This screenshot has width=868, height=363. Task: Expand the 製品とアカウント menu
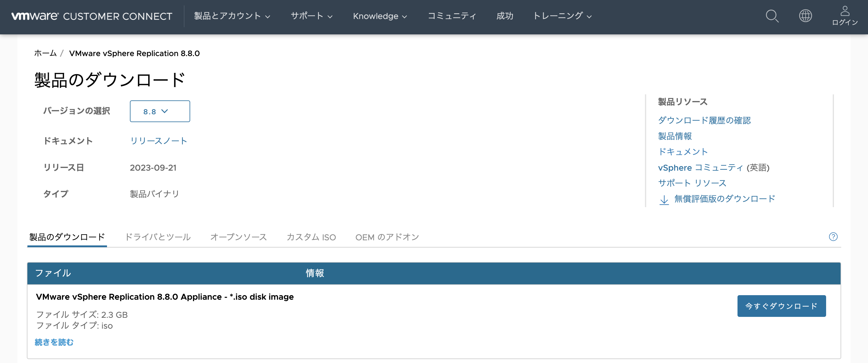click(232, 16)
